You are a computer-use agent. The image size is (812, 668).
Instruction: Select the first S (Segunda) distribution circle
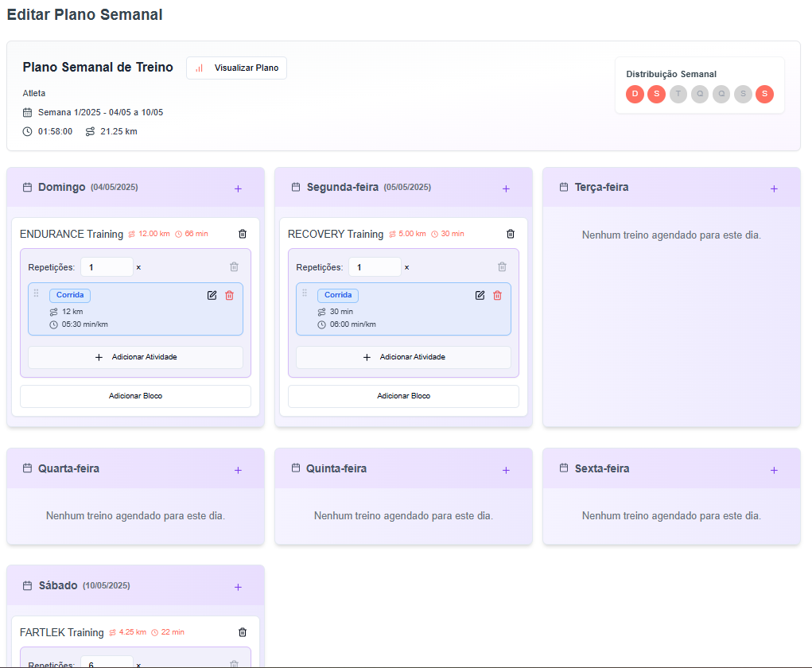(657, 95)
